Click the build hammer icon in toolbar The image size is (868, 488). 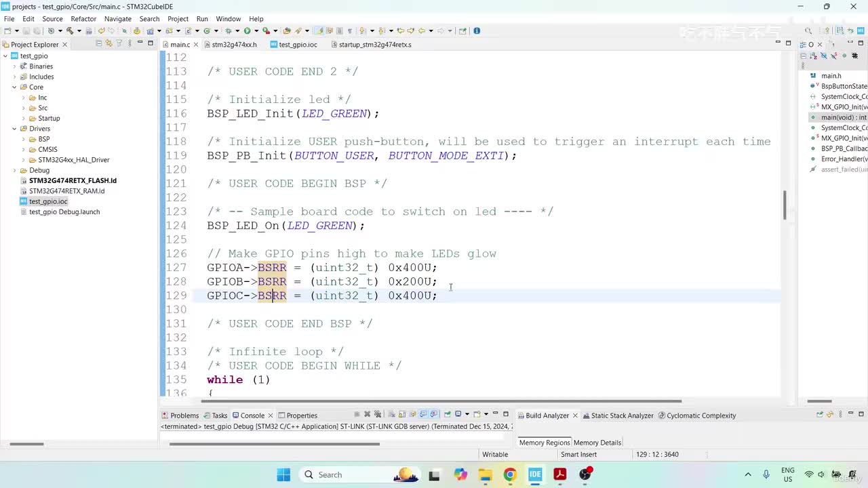69,30
